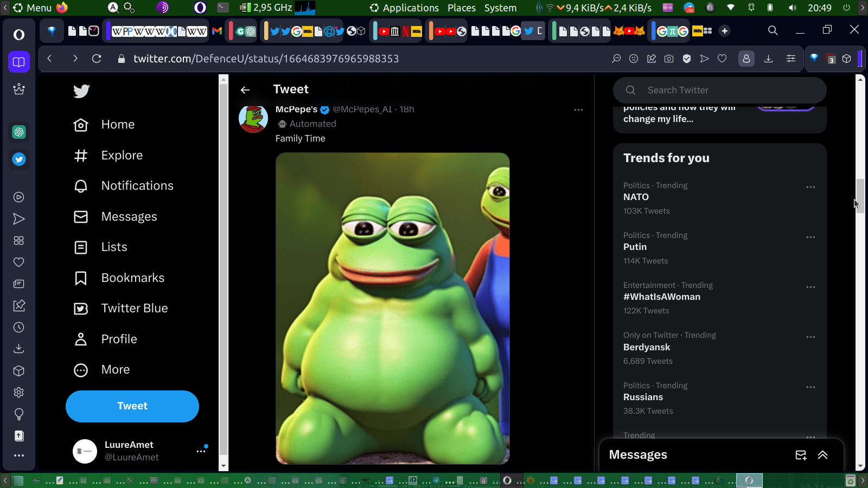Open more options for the NATO trend
This screenshot has height=488, width=868.
[x=810, y=187]
